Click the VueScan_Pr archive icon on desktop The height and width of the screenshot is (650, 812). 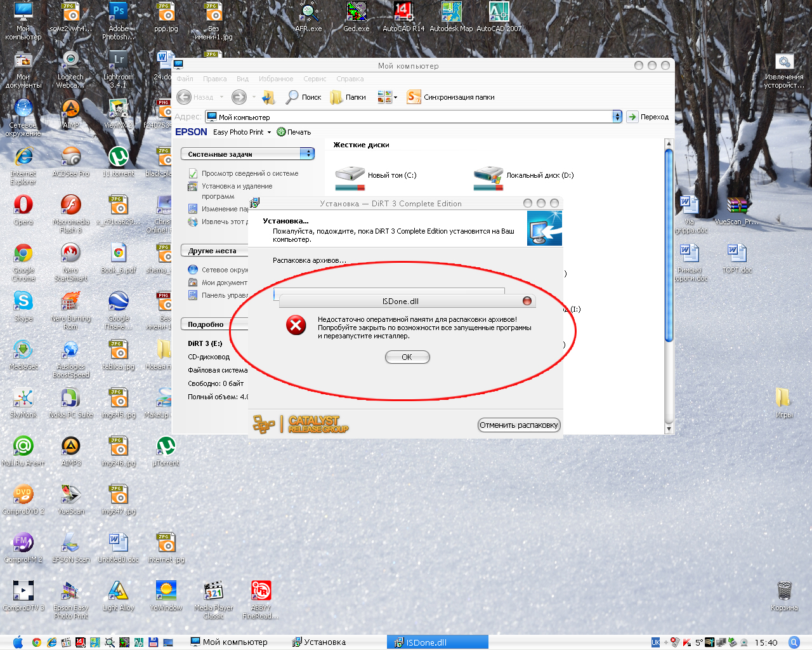pos(737,209)
